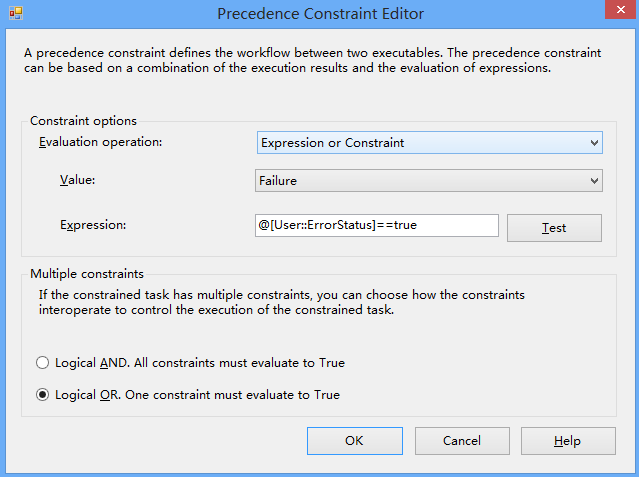This screenshot has width=639, height=479.
Task: Confirm with the OK button
Action: click(x=354, y=441)
